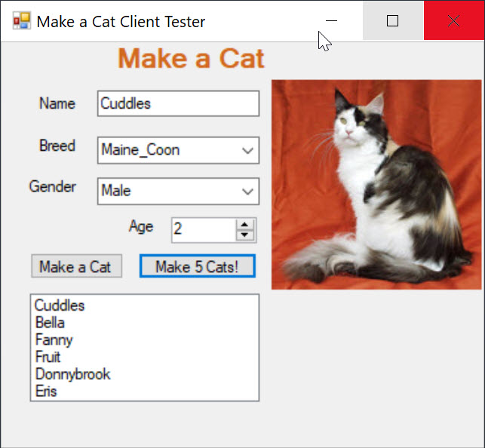Click the app icon in the title bar
Image resolution: width=485 pixels, height=448 pixels.
21,20
